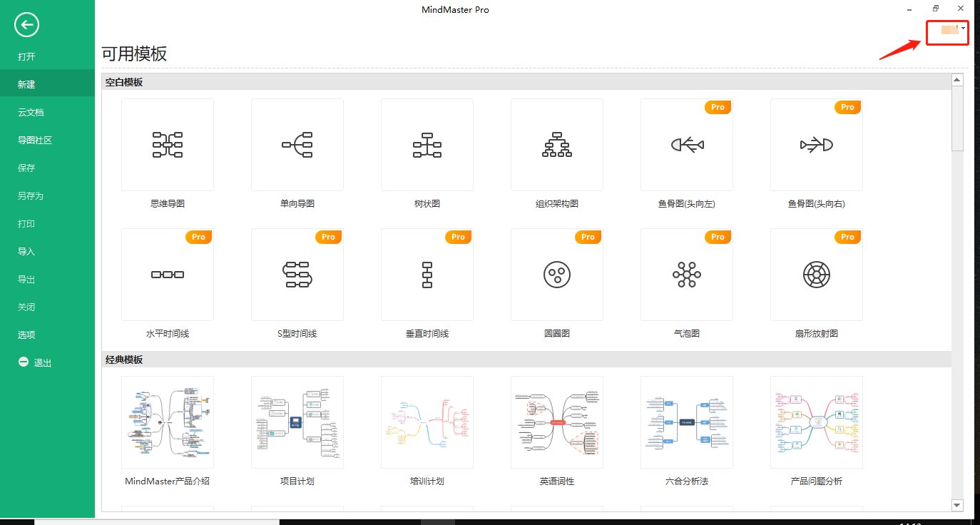Viewport: 980px width, 525px height.
Task: Pick the 鱼骨图(头向左) template icon
Action: click(687, 145)
